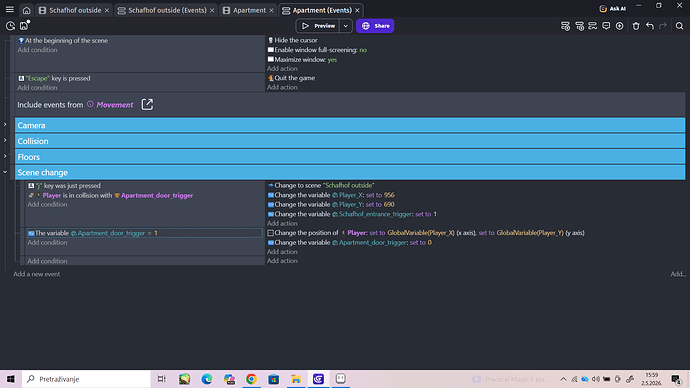This screenshot has width=690, height=388.
Task: Open Ask AI assistant
Action: (x=613, y=8)
